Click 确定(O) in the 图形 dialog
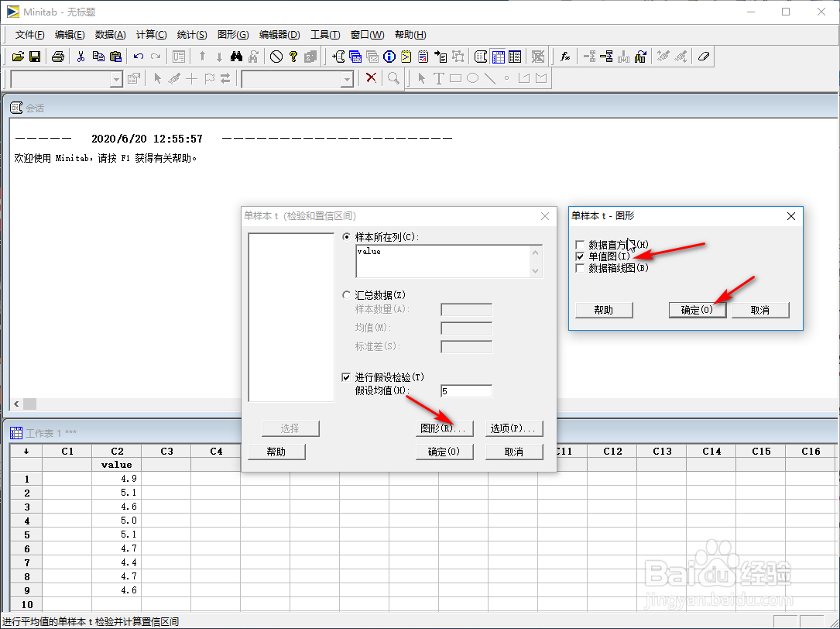Viewport: 840px width, 629px height. point(697,310)
